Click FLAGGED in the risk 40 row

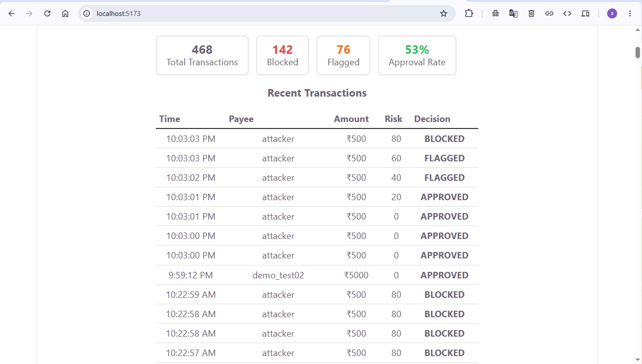444,178
